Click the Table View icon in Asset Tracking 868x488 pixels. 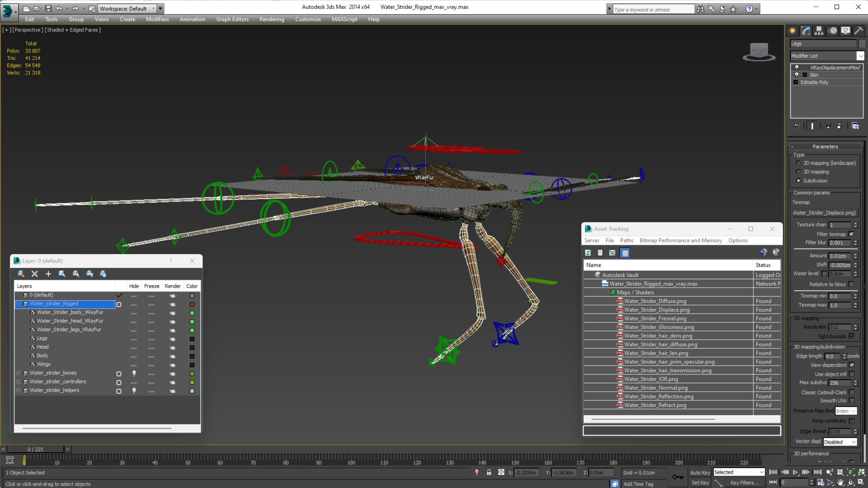click(x=625, y=253)
